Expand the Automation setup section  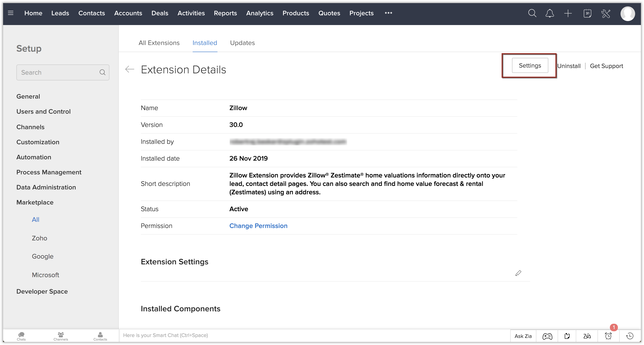tap(34, 157)
